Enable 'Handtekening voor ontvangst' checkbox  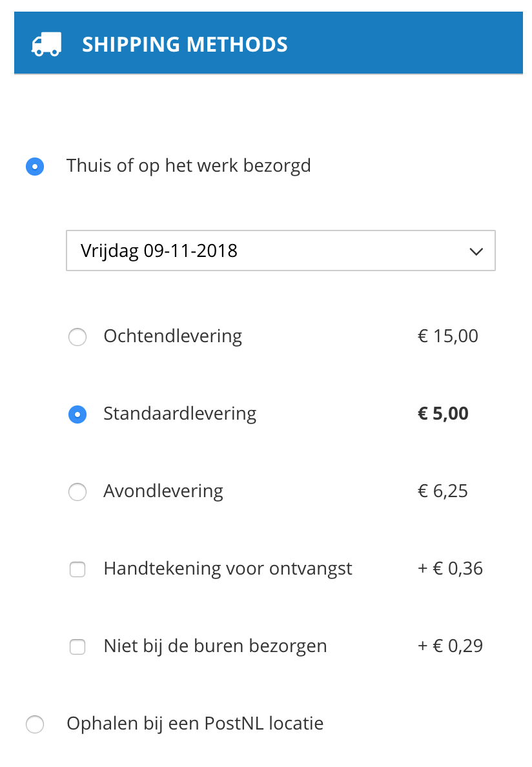pyautogui.click(x=77, y=569)
